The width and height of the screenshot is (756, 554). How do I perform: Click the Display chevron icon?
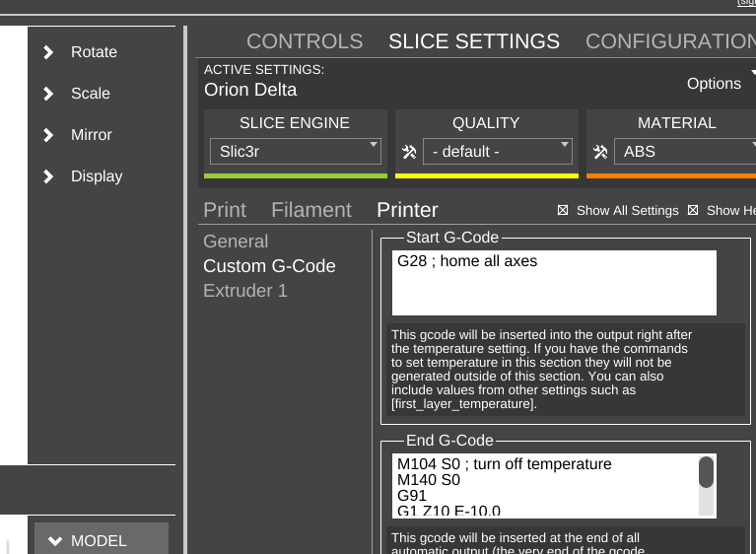click(48, 176)
